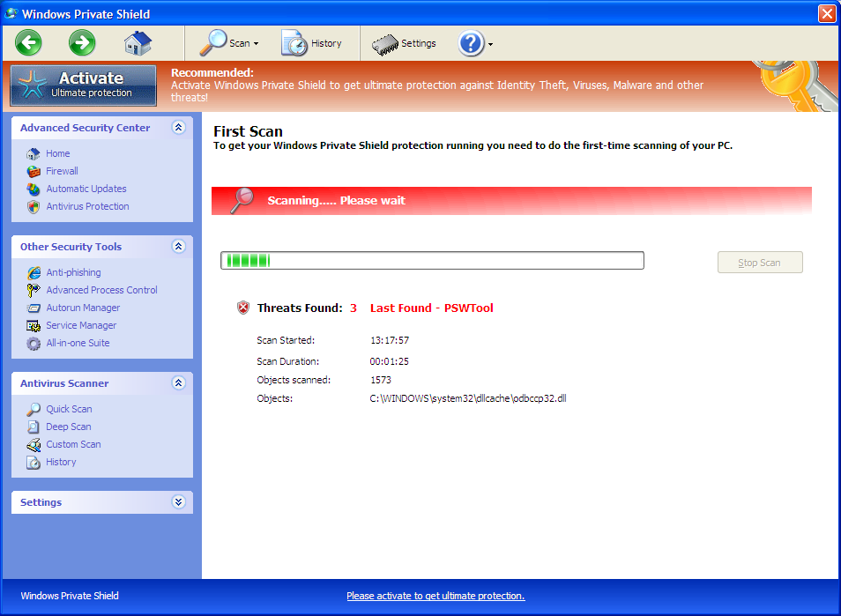Screen dimensions: 841x616
Task: Click the All-in-one Suite gear icon
Action: click(x=33, y=344)
